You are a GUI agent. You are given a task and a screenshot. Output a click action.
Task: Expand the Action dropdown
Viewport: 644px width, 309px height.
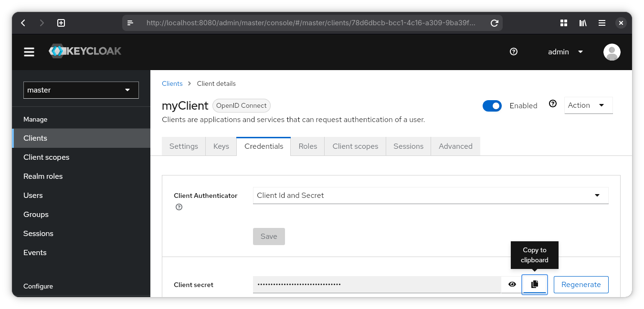pos(588,105)
